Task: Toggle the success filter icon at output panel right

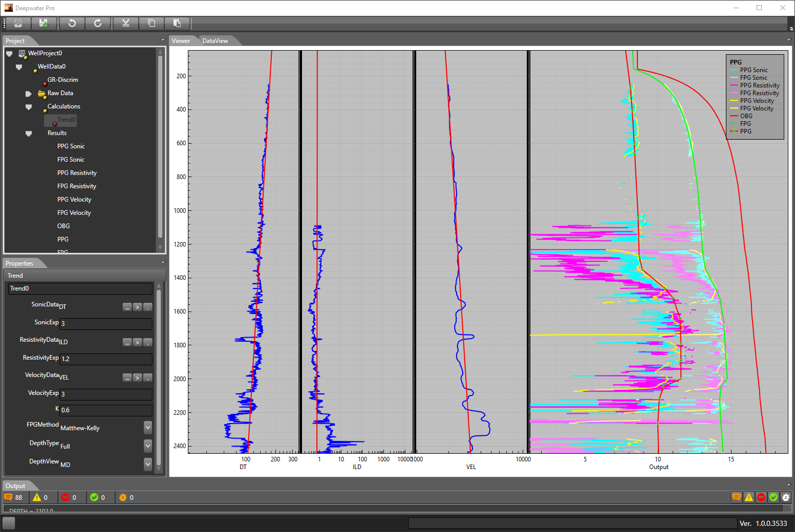Action: pos(773,497)
